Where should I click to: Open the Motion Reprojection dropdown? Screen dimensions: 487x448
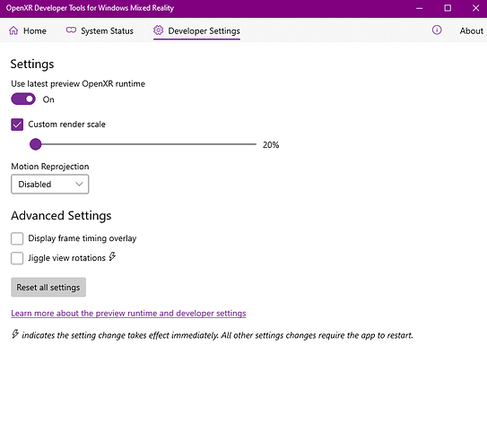tap(50, 185)
